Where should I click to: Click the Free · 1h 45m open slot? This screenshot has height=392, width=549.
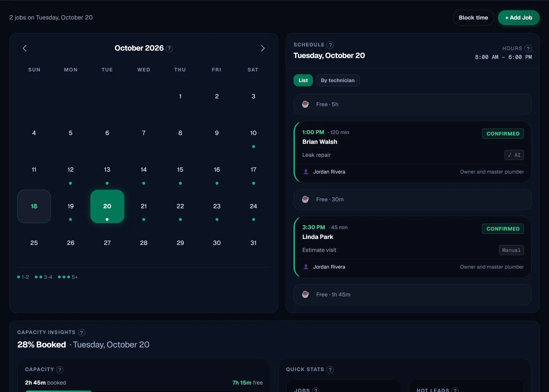[x=412, y=295]
